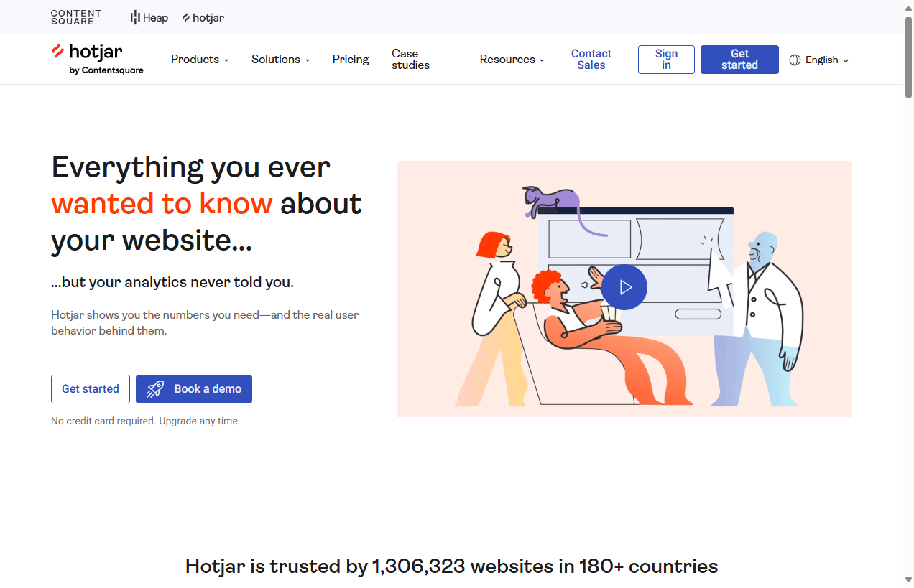
Task: Click the blue Get started button in header
Action: [x=739, y=59]
